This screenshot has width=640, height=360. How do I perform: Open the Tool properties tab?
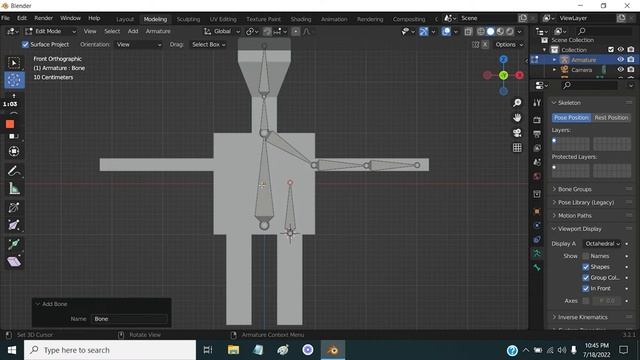537,103
